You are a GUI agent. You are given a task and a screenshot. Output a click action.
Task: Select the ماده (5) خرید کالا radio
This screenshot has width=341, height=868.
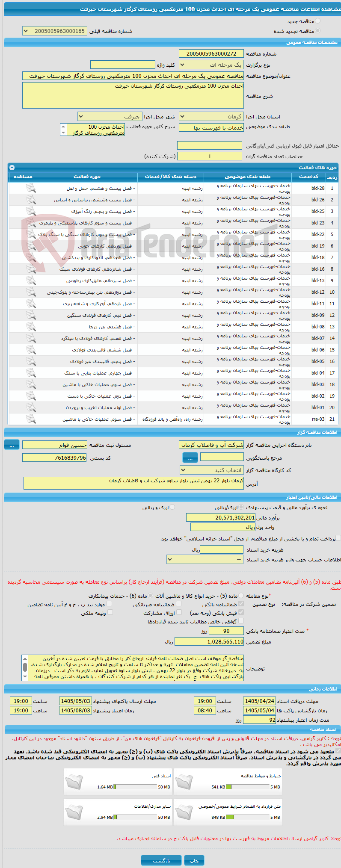pos(241,595)
